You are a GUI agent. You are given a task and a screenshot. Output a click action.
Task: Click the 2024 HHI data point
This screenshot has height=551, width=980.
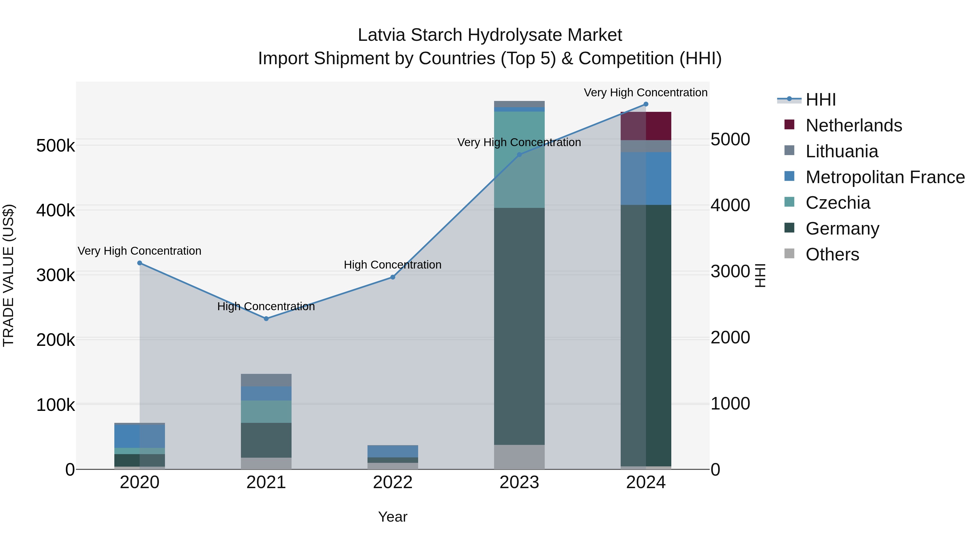point(646,104)
